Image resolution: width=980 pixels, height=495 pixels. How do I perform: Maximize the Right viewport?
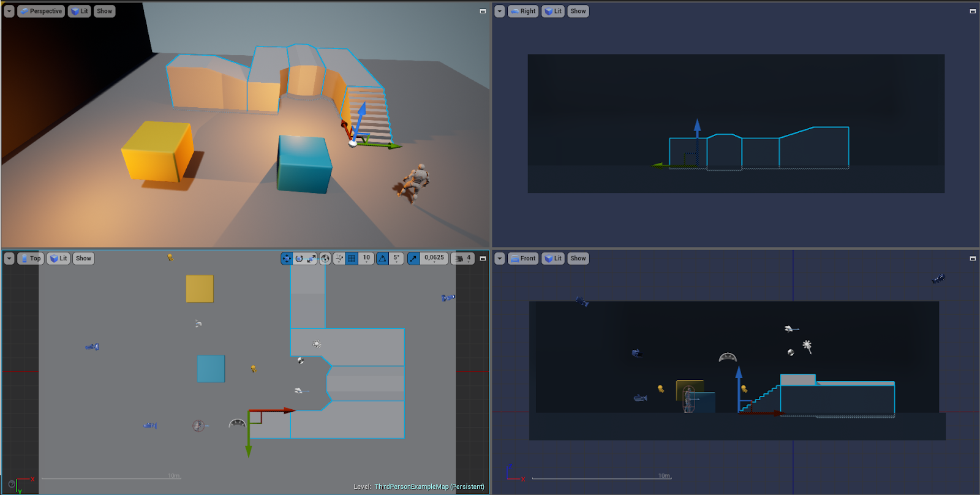(973, 11)
